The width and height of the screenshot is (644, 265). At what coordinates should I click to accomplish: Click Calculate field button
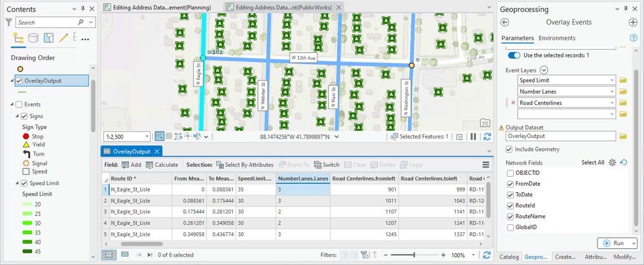click(162, 165)
